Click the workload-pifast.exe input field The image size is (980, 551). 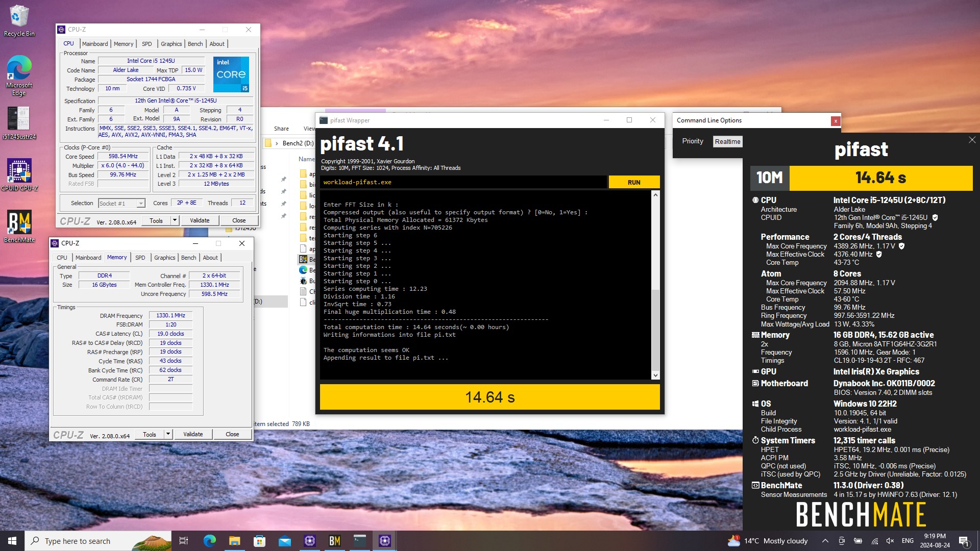pos(463,182)
